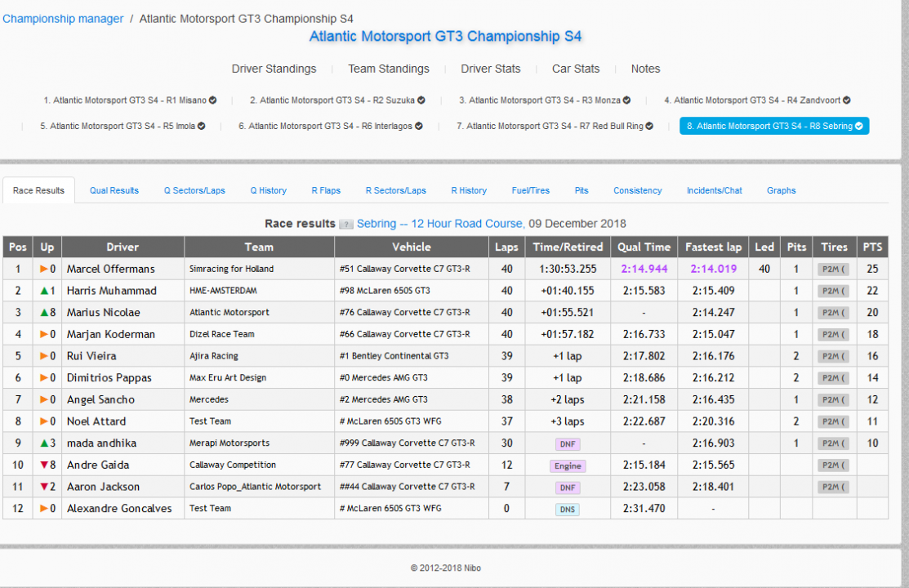Viewport: 909px width, 588px height.
Task: Click green up arrow beside Marius Nicolae
Action: point(44,312)
